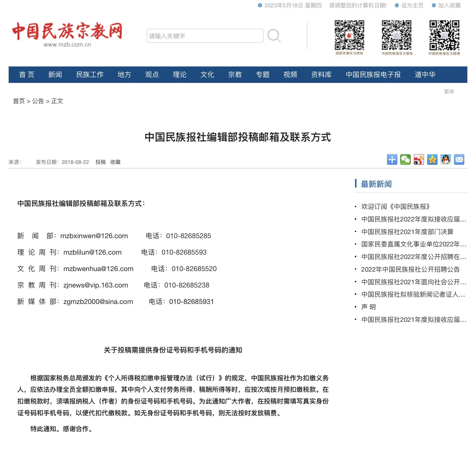The height and width of the screenshot is (449, 476).
Task: Click the 国家民委官方微信 QR code
Action: [349, 36]
